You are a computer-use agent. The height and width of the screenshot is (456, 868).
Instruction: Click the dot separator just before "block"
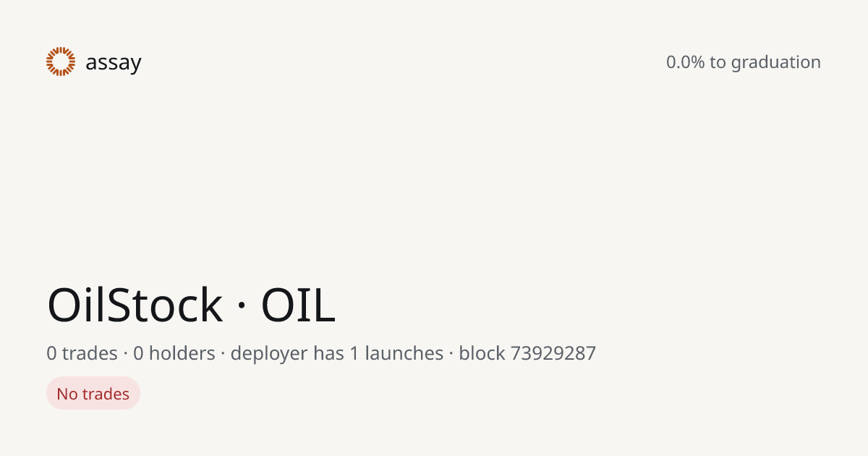point(451,354)
